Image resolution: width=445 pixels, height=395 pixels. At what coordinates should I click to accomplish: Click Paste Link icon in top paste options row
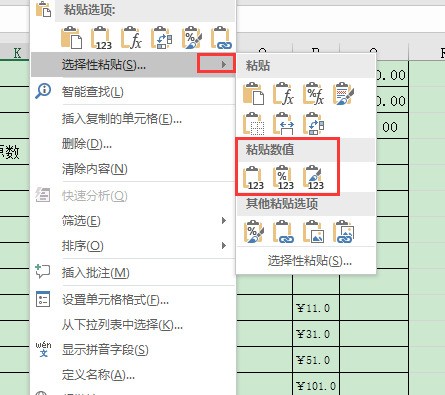coord(222,38)
